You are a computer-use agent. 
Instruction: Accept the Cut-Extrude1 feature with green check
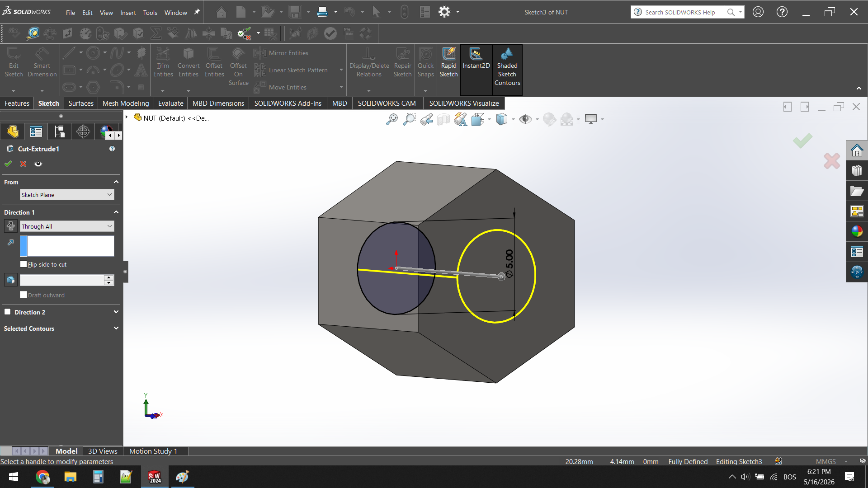point(8,164)
